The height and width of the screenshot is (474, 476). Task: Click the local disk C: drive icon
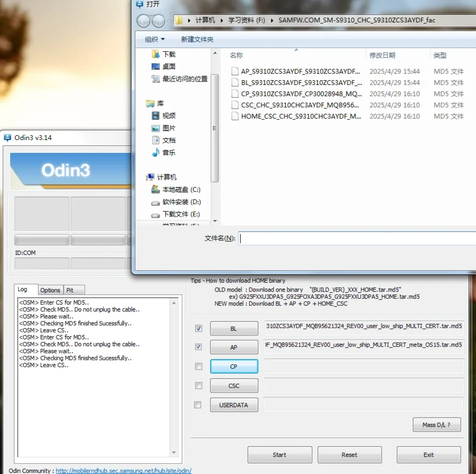click(156, 189)
